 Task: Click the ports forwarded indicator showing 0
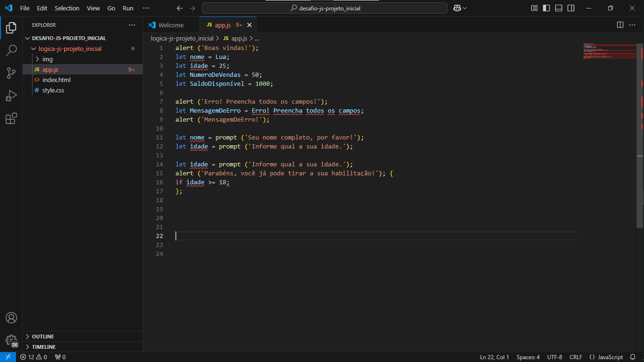tap(60, 357)
